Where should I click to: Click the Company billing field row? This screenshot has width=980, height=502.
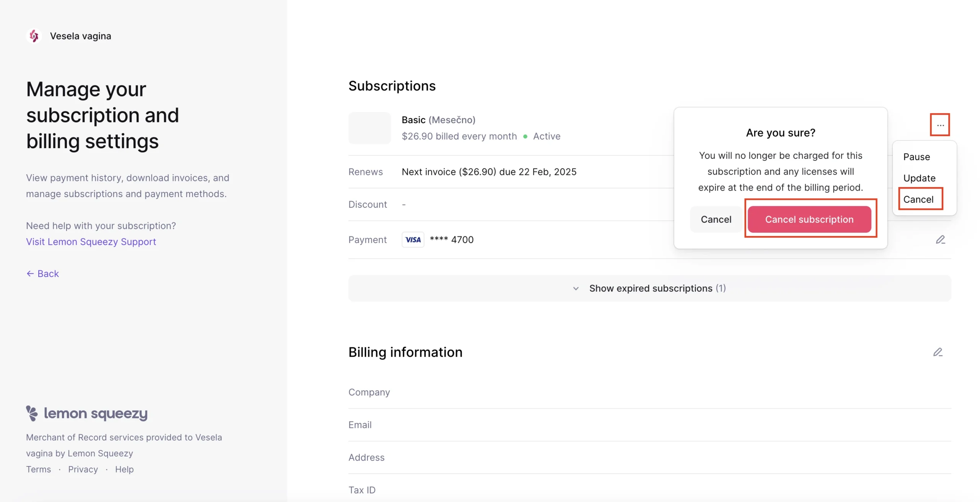(x=649, y=392)
